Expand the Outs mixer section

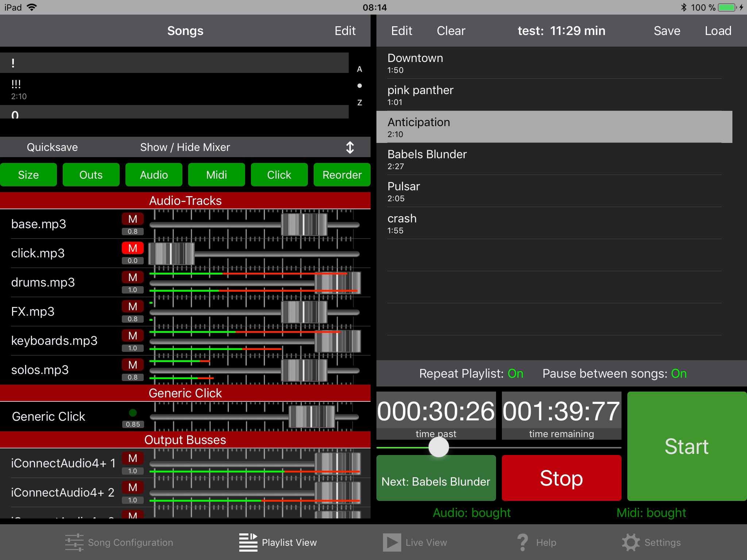click(x=91, y=175)
